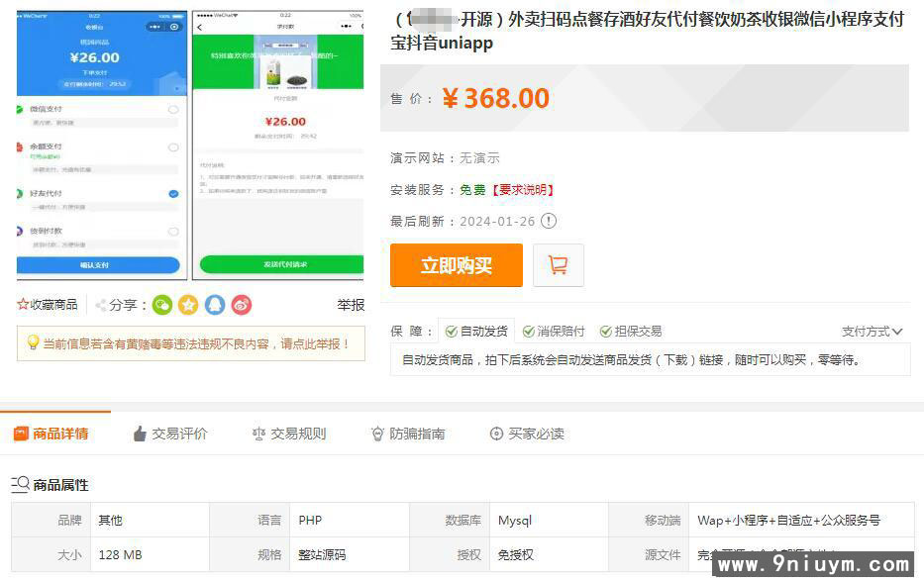Click the info icon beside 2024-01-26
Image resolution: width=924 pixels, height=582 pixels.
tap(549, 221)
